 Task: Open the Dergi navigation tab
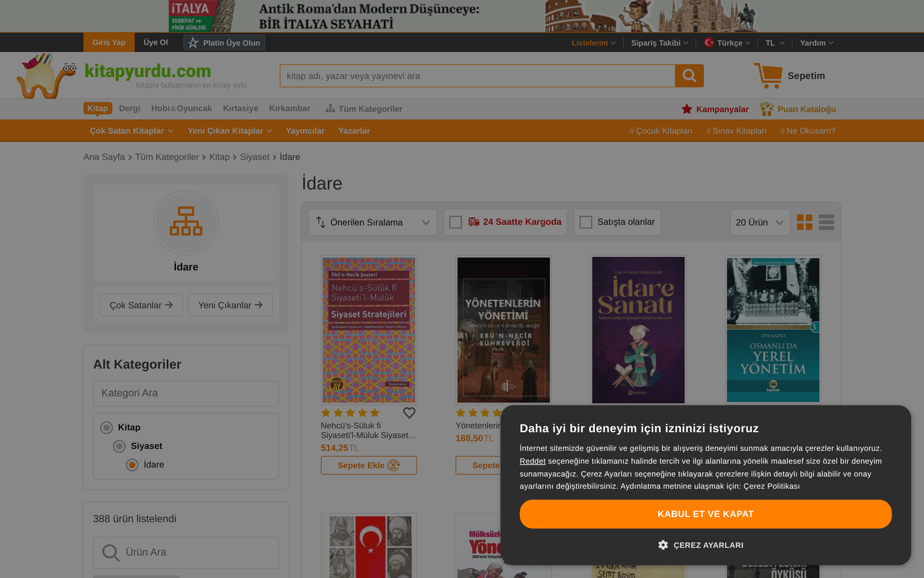point(130,109)
